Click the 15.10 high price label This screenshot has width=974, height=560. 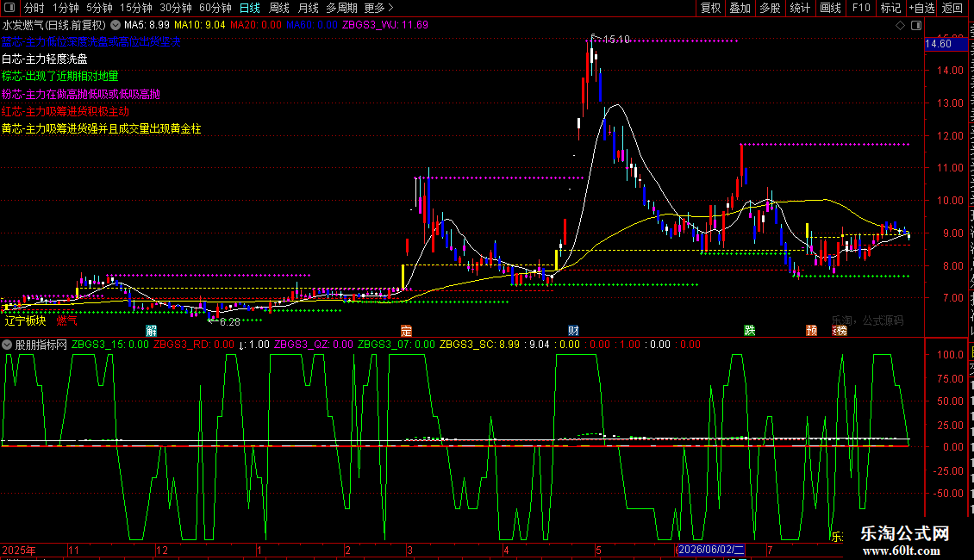coord(615,39)
